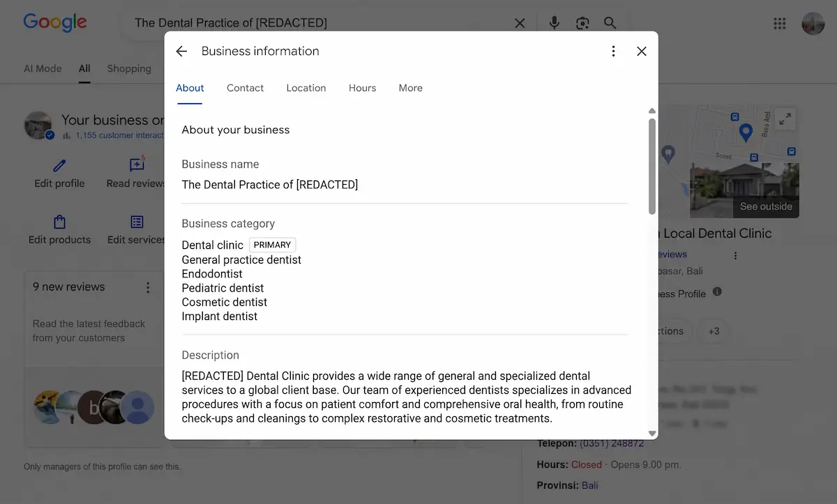Screen dimensions: 837x504
Task: Click the phone number (0351) 248872
Action: click(x=612, y=443)
